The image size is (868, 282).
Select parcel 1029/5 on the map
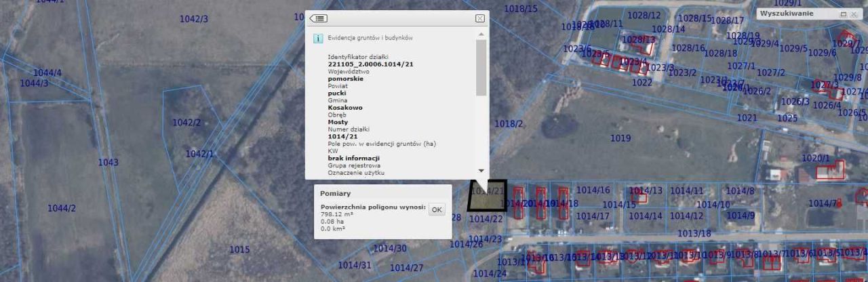tap(793, 49)
